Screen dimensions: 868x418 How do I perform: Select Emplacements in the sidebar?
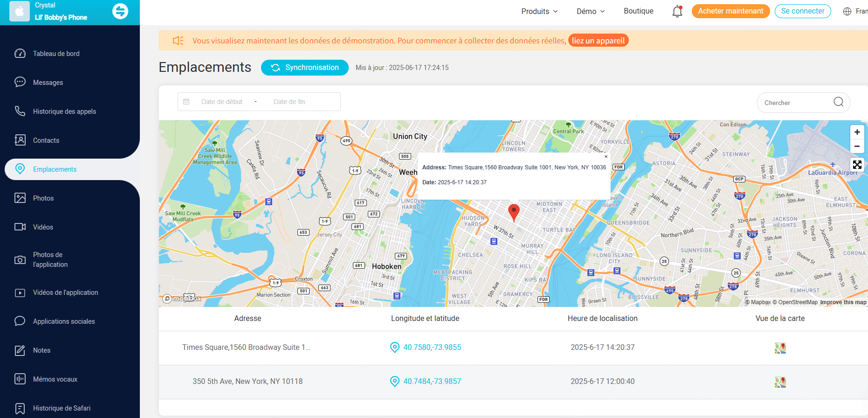pos(55,169)
